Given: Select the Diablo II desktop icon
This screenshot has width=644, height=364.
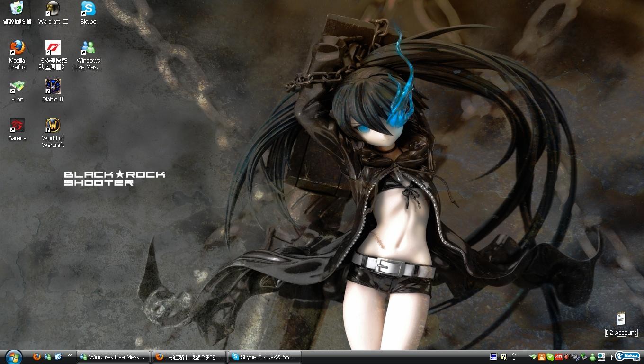Looking at the screenshot, I should (53, 87).
